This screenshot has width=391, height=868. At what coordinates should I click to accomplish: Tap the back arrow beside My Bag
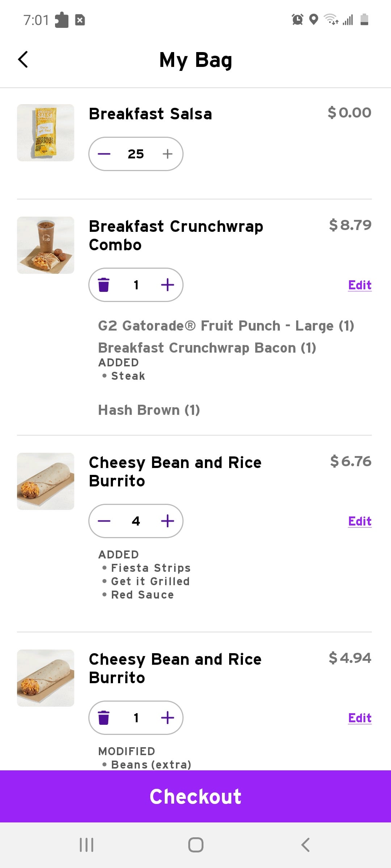(23, 60)
